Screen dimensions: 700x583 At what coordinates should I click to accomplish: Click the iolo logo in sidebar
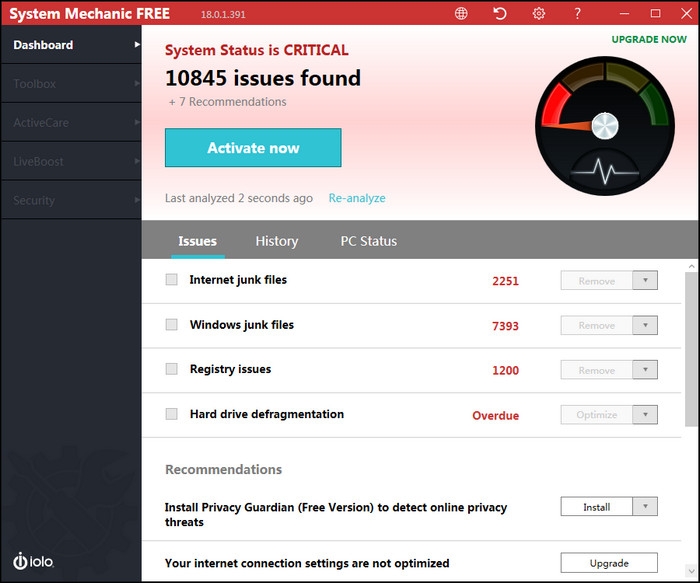33,561
